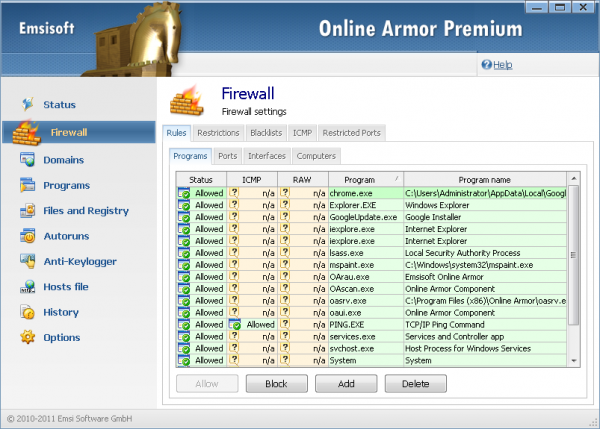Screen dimensions: 600x429
Task: Switch to the Restrictions tab
Action: [218, 133]
